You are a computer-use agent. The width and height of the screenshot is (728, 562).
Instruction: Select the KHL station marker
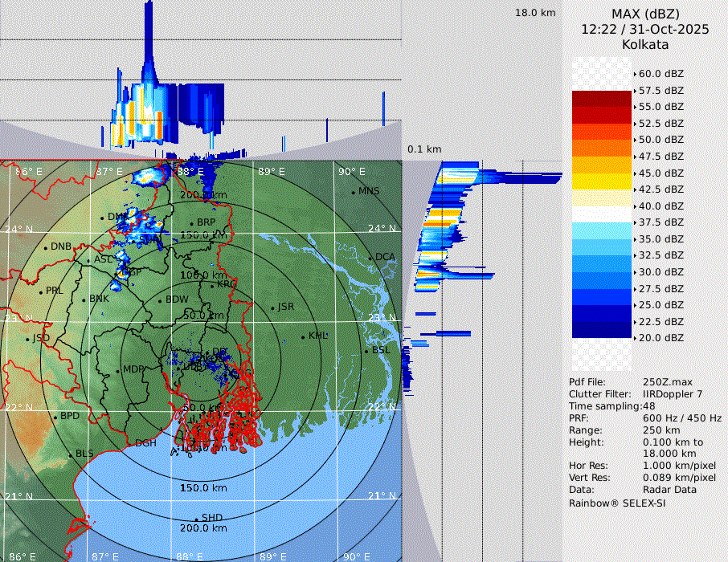click(x=303, y=336)
